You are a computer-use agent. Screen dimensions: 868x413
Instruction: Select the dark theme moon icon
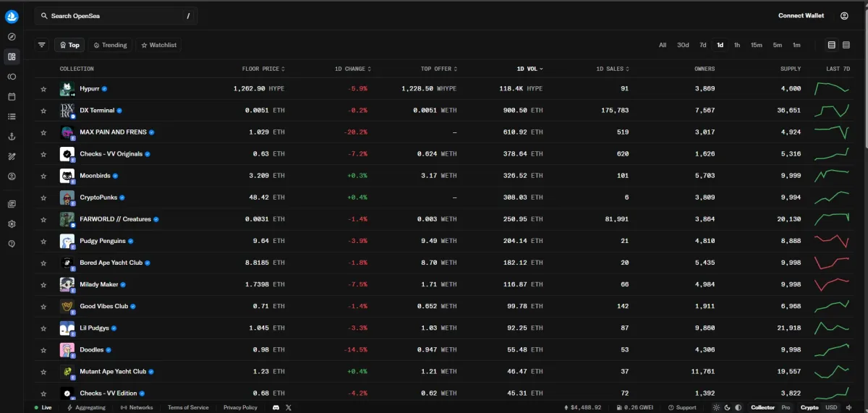[x=728, y=407]
